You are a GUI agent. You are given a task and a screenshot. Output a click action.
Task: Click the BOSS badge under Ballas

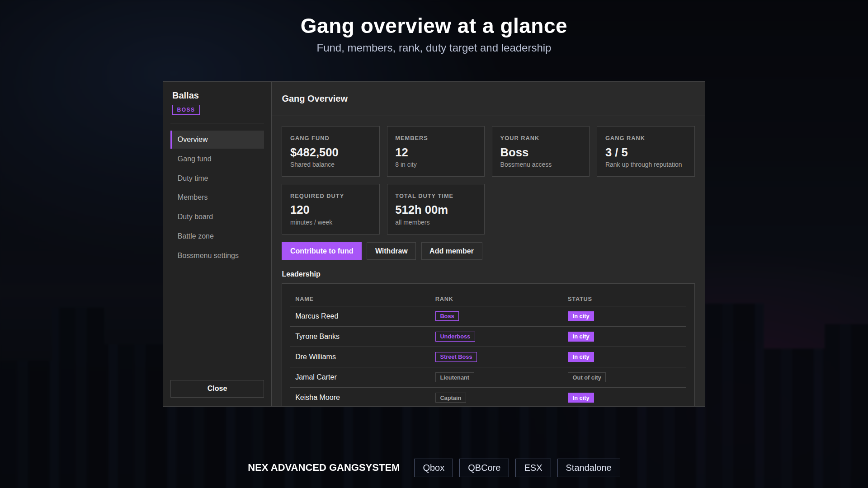coord(186,110)
